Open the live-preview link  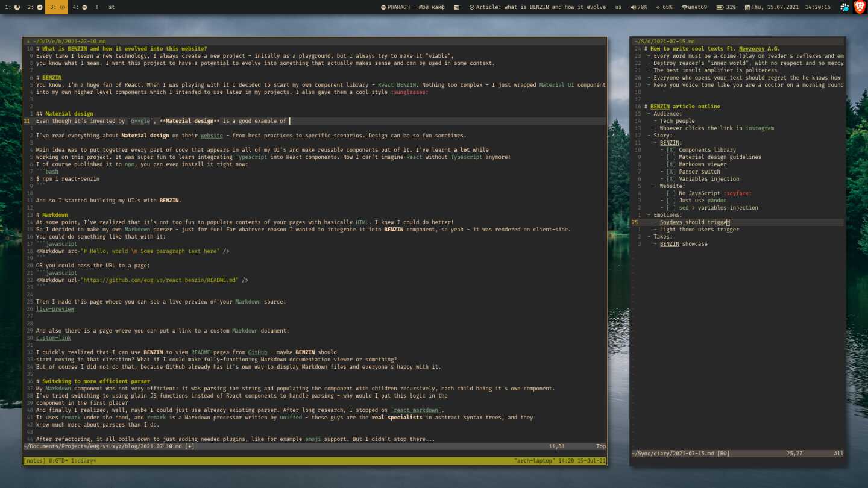55,308
